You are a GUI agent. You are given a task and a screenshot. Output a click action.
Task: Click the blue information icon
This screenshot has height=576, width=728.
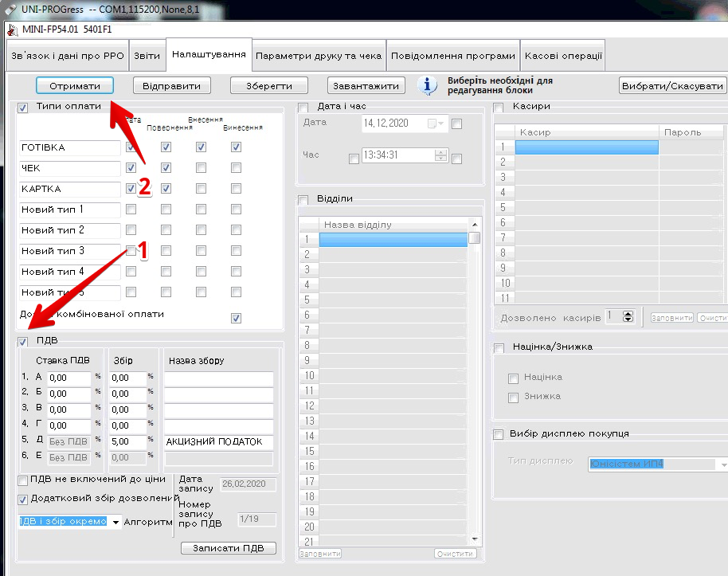coord(428,85)
